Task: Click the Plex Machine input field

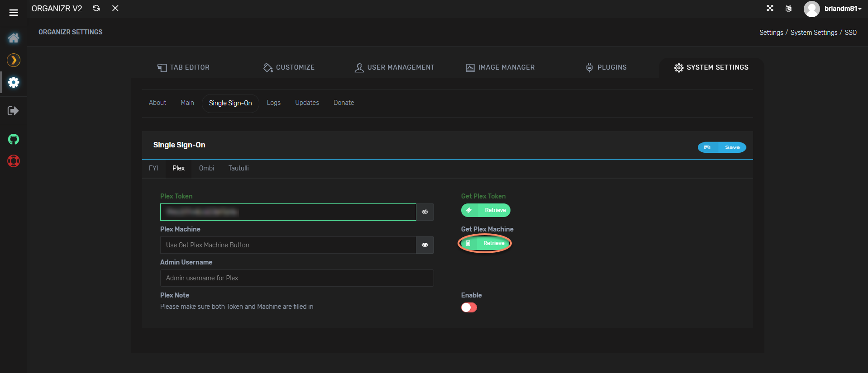Action: click(288, 245)
